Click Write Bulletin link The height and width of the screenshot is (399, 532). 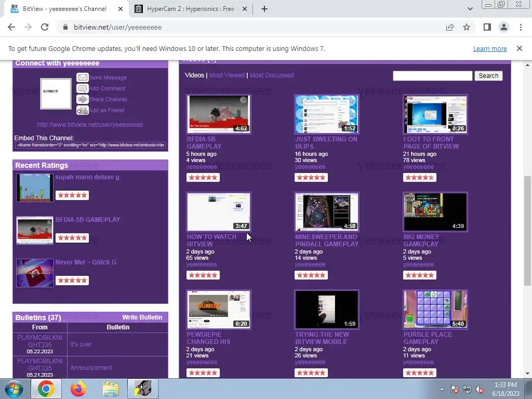tap(142, 317)
